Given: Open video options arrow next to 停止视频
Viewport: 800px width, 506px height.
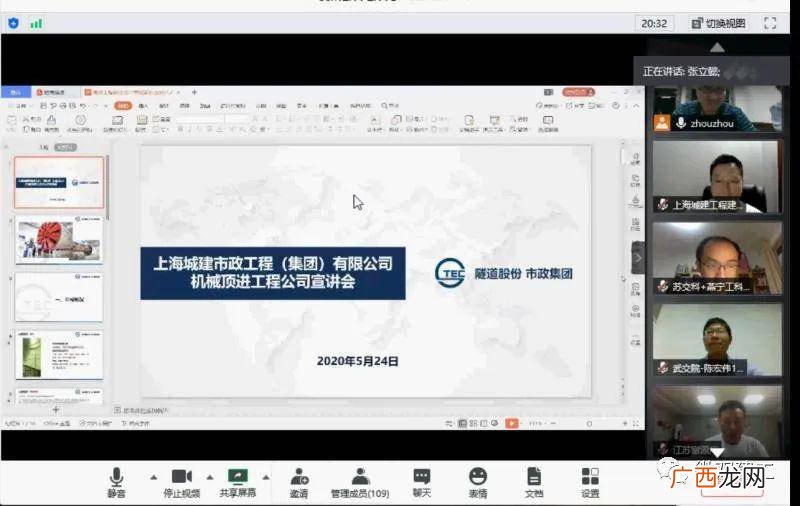Looking at the screenshot, I should click(210, 477).
